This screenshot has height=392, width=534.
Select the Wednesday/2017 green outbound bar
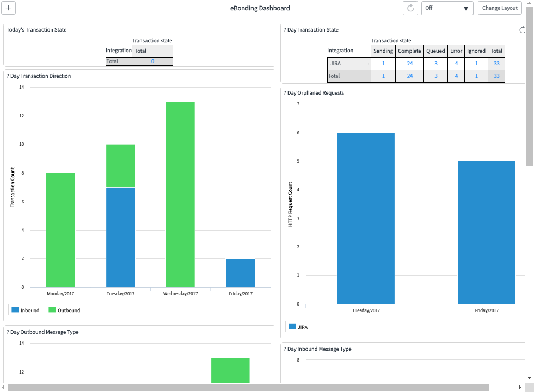180,194
